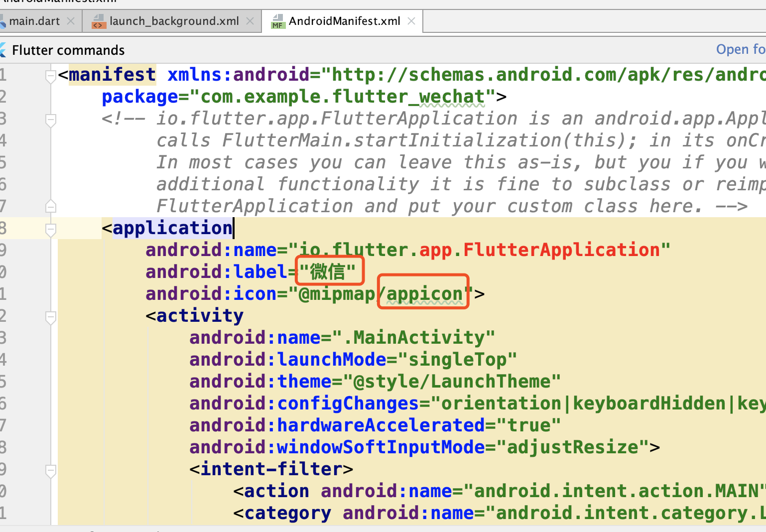The image size is (766, 532).
Task: Click the "com.example.flutter_wechat" package value
Action: click(343, 97)
